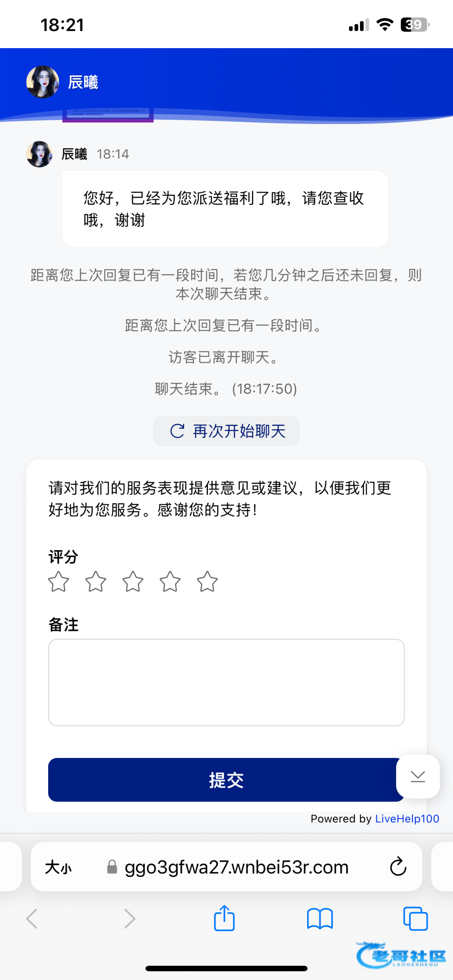
Task: Click the 备注 comment text box
Action: point(226,682)
